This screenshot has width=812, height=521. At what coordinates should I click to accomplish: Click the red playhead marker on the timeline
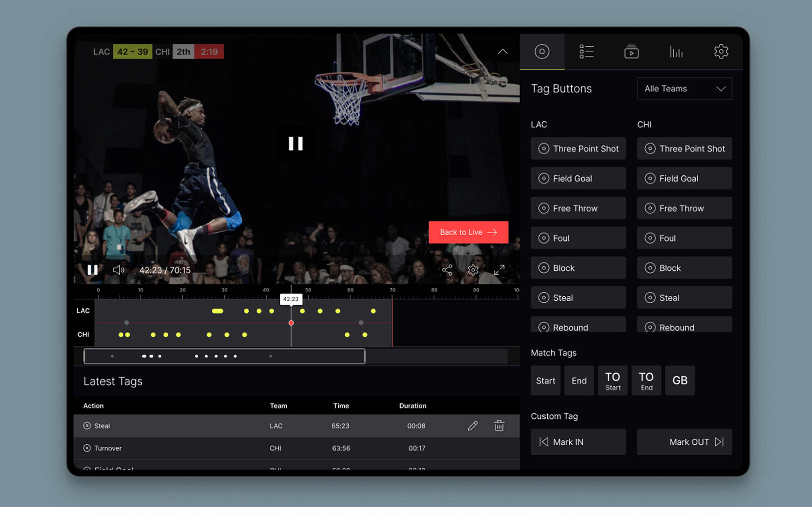tap(291, 323)
